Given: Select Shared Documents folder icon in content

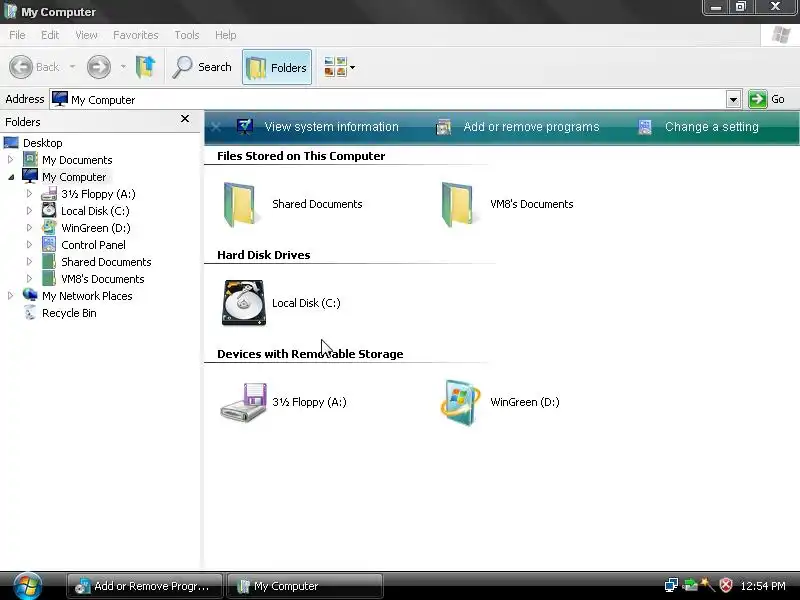Looking at the screenshot, I should 239,204.
